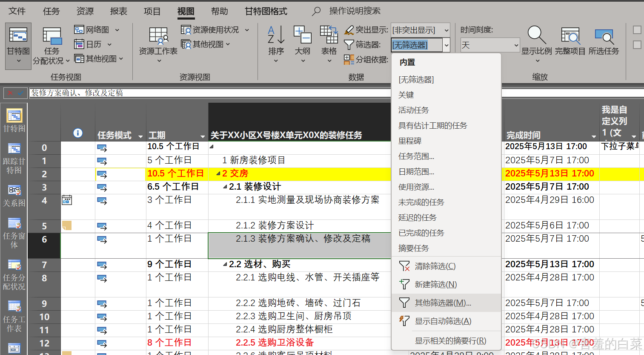
Task: Toggle the lower checkbox right of 缩放 group
Action: pos(637,45)
